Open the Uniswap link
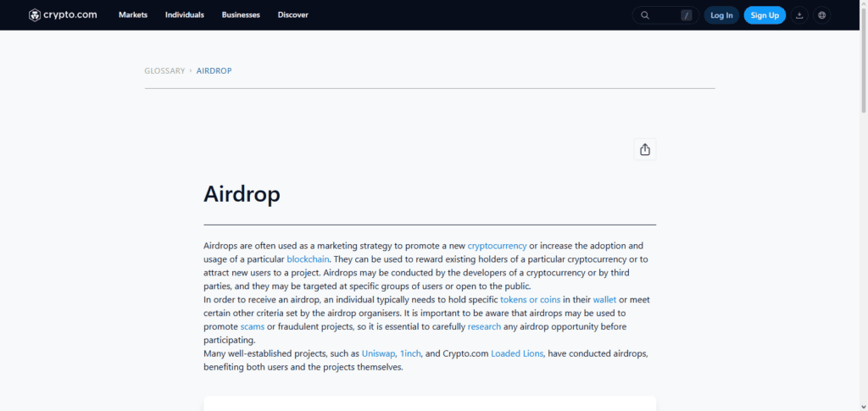 379,353
